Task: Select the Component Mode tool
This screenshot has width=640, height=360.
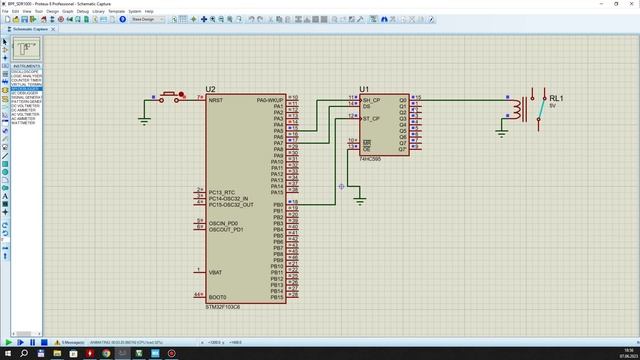Action: point(5,50)
